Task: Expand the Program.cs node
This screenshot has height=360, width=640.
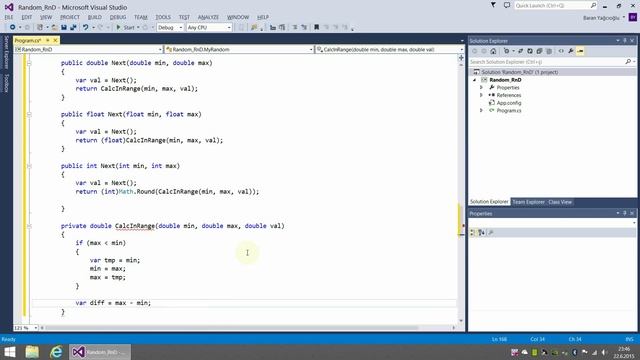Action: click(x=481, y=111)
